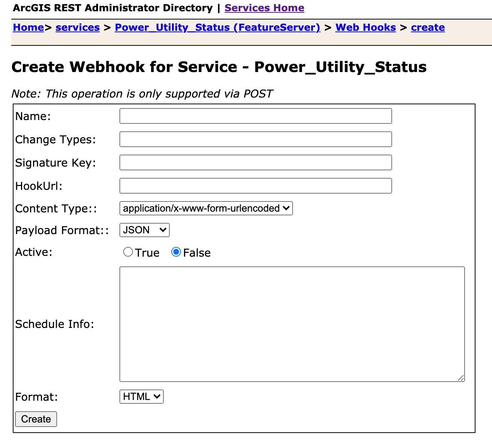The image size is (492, 448).
Task: Click the 'ArcGIS REST Administrator Directory' title
Action: pos(113,8)
